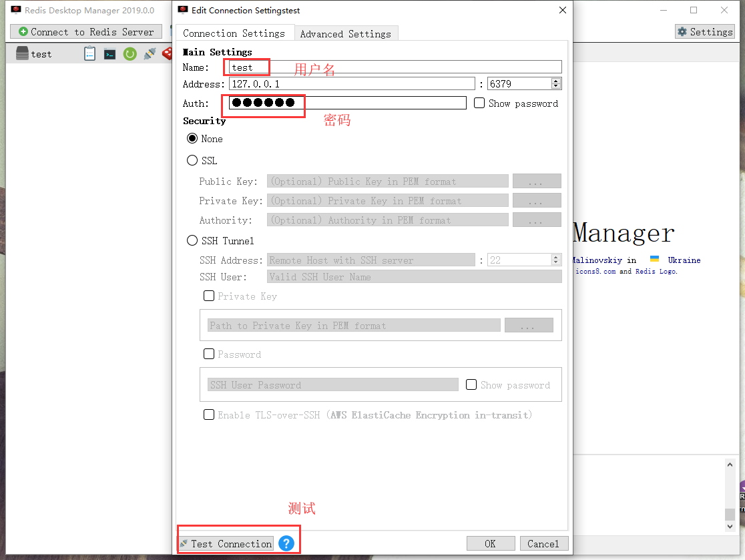The width and height of the screenshot is (745, 560).
Task: Switch to Connection Settings tab
Action: (x=234, y=33)
